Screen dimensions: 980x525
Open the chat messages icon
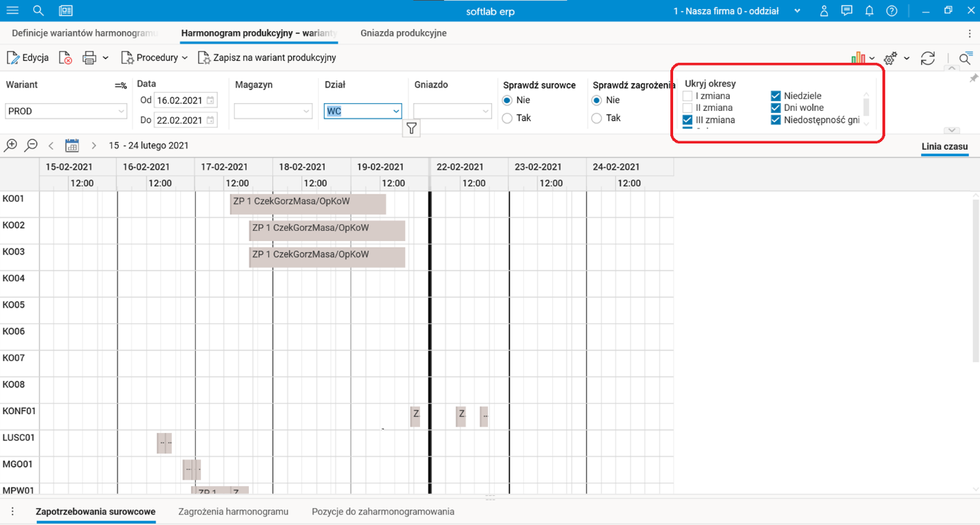[x=846, y=11]
